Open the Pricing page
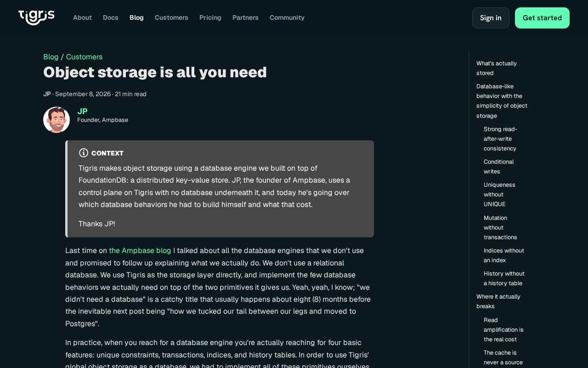The width and height of the screenshot is (588, 368). coord(210,17)
